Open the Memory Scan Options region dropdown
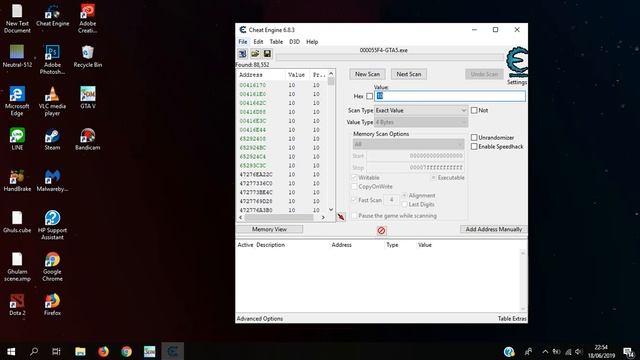The image size is (640, 360). [x=408, y=144]
